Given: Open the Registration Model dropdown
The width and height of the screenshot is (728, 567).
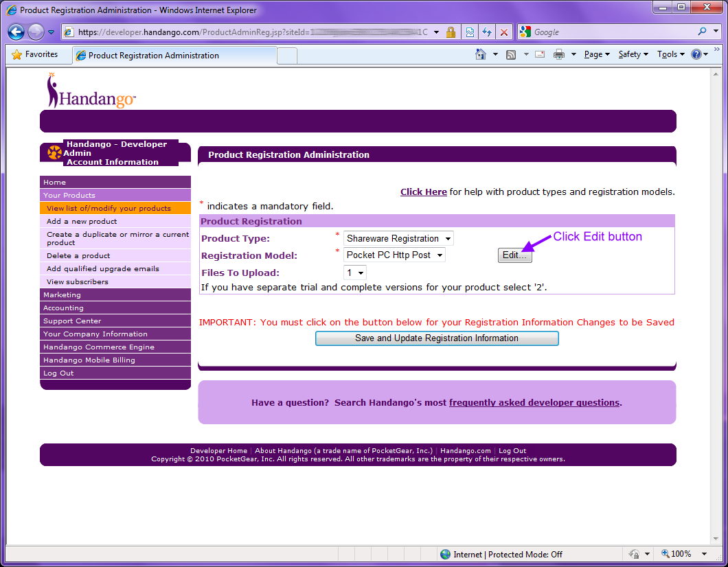Looking at the screenshot, I should 394,255.
